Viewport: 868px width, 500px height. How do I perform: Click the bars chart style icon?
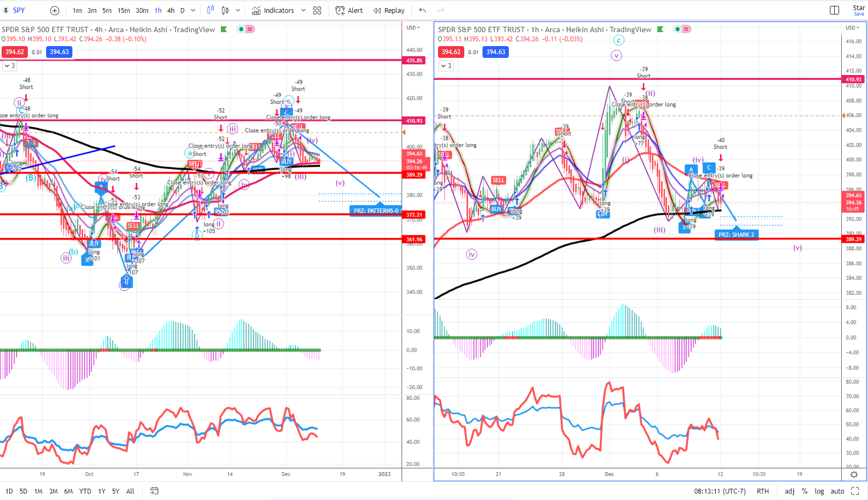pyautogui.click(x=210, y=10)
